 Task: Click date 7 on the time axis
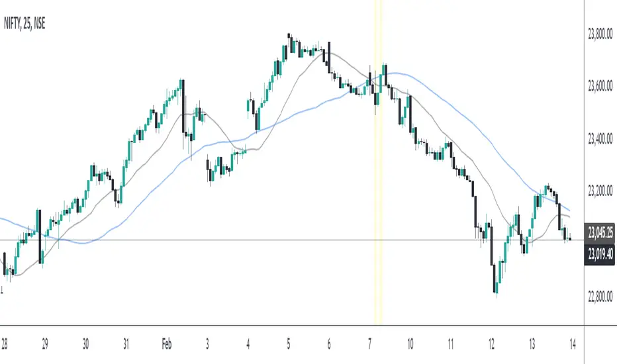pos(369,345)
